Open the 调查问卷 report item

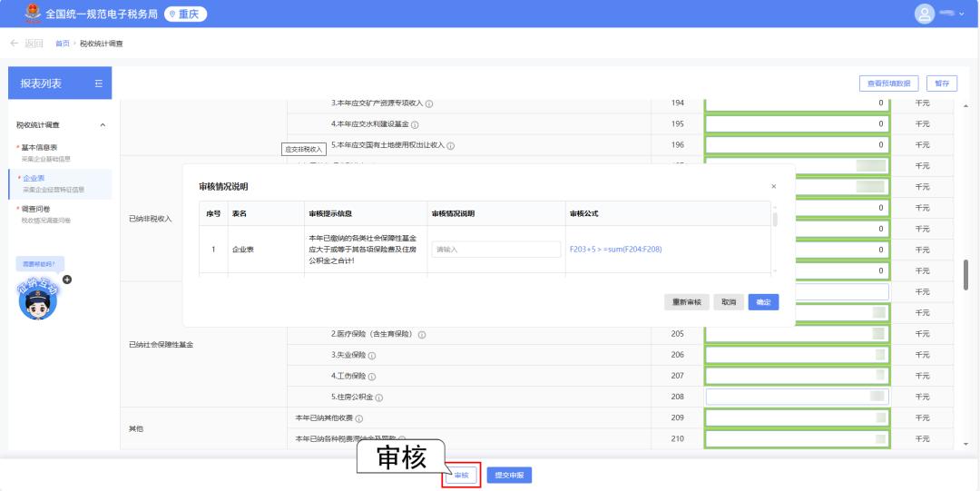tap(36, 209)
